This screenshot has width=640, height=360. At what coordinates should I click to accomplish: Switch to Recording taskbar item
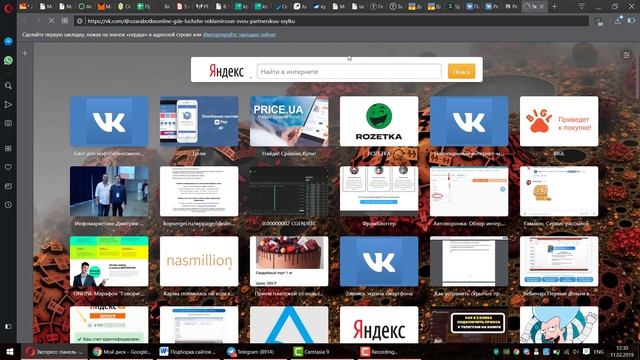click(x=390, y=351)
